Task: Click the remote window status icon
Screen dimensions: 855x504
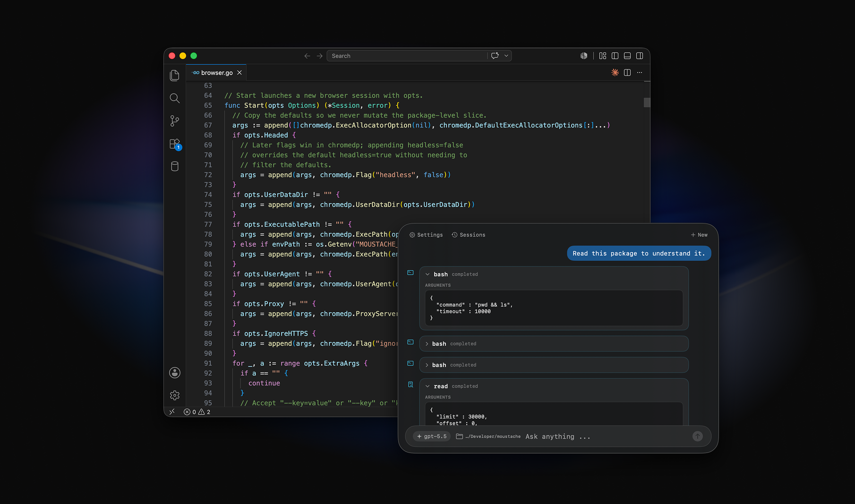Action: coord(172,412)
